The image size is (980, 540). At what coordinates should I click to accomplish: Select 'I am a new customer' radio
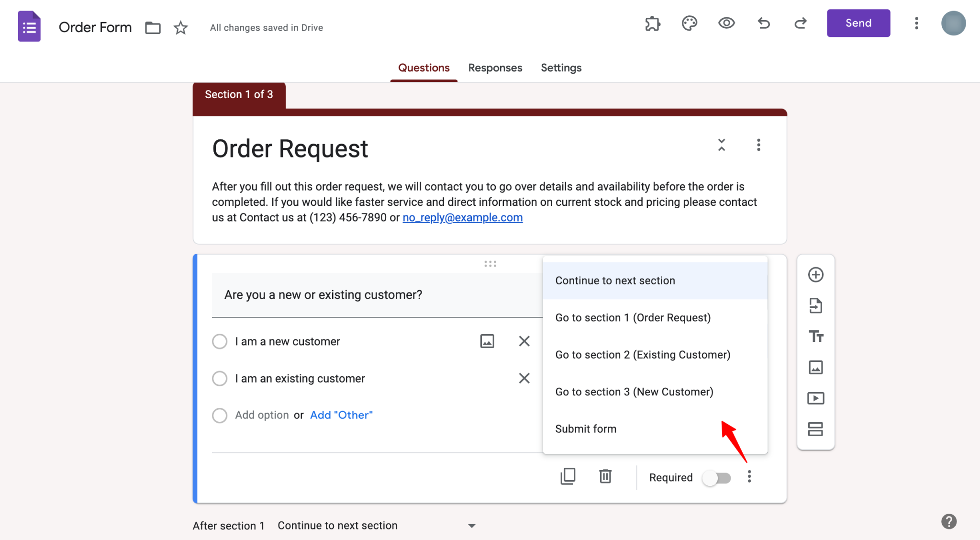pos(220,342)
